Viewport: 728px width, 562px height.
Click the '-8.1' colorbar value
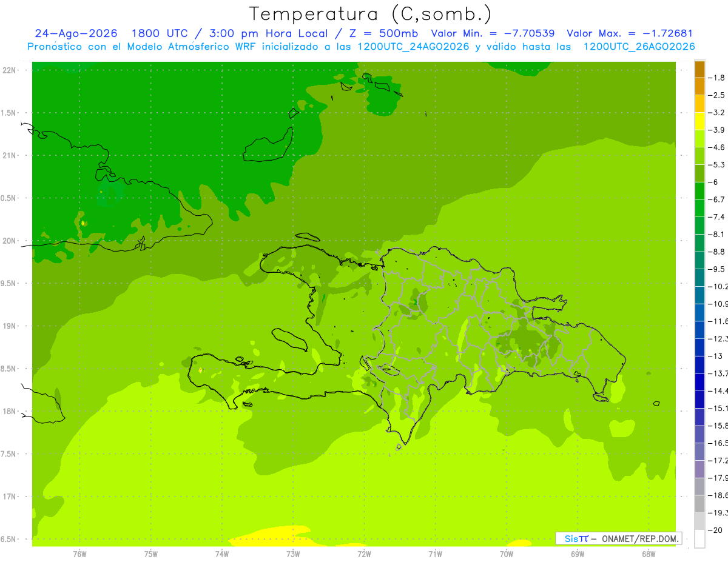click(x=717, y=235)
